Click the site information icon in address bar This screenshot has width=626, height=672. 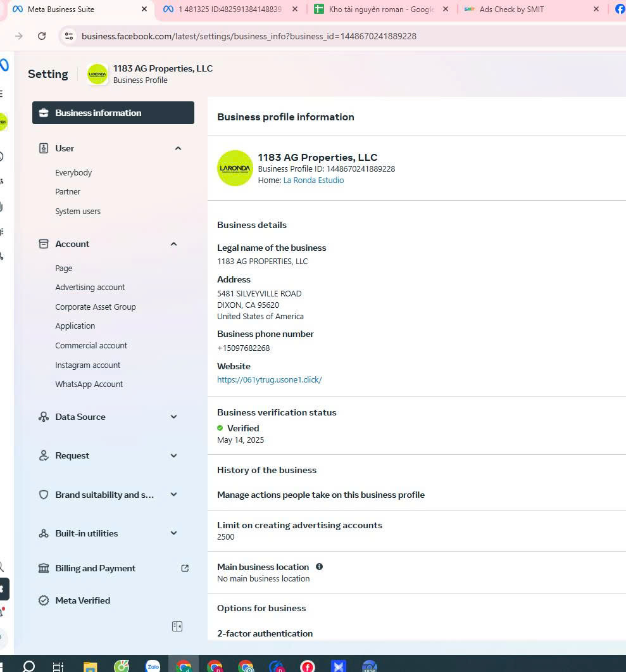pyautogui.click(x=69, y=36)
